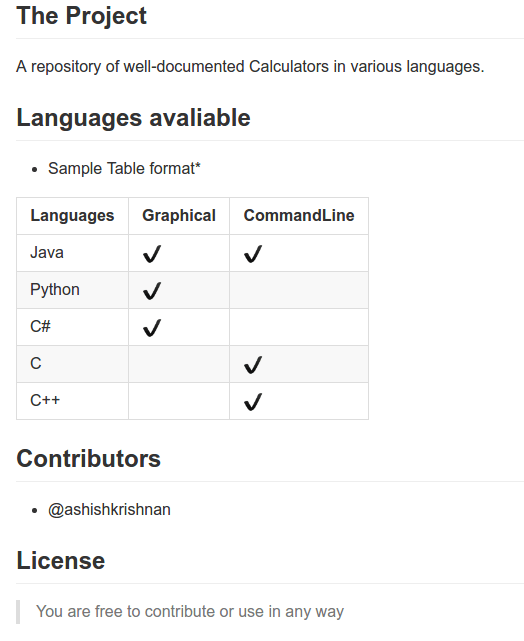
Task: Click the 'Java' table cell
Action: coord(72,253)
